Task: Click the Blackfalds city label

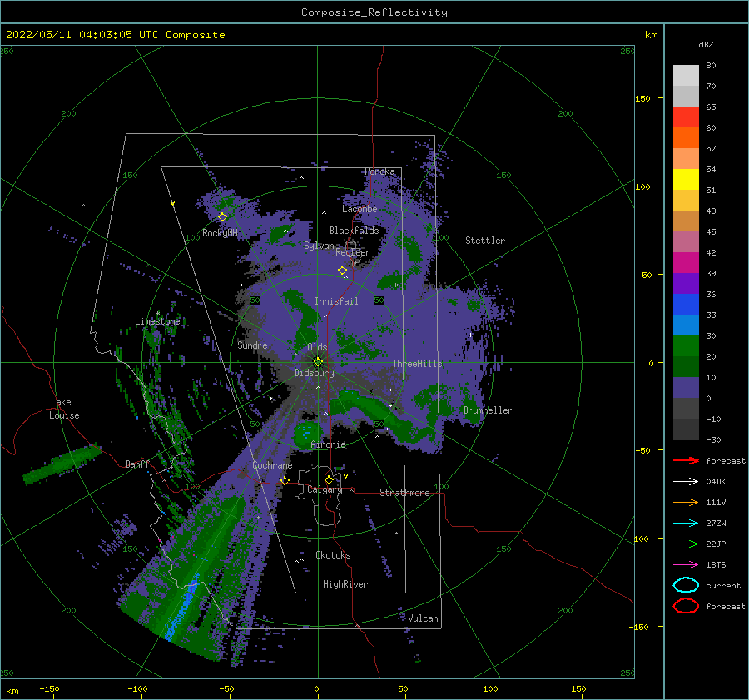Action: coord(354,231)
